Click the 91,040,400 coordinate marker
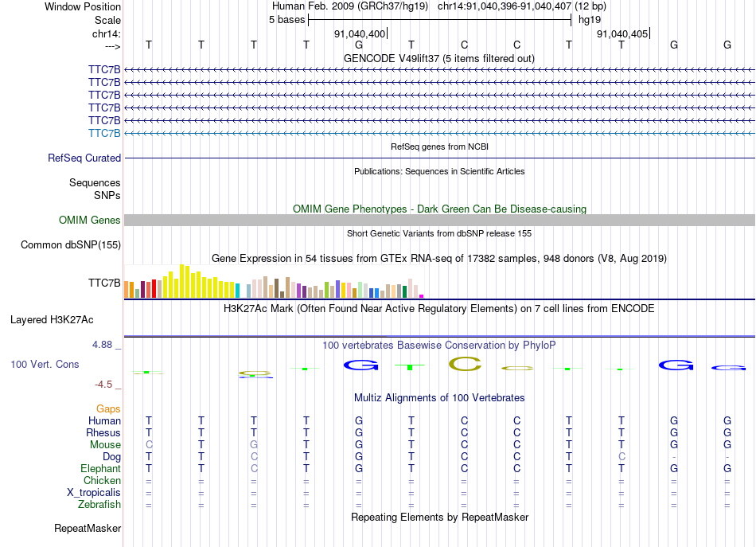 tap(360, 33)
